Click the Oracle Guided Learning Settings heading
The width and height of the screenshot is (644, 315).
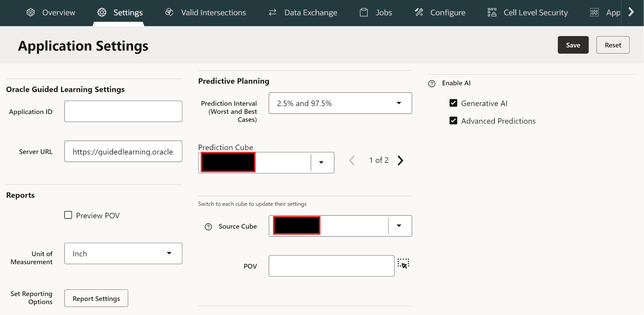pyautogui.click(x=65, y=89)
